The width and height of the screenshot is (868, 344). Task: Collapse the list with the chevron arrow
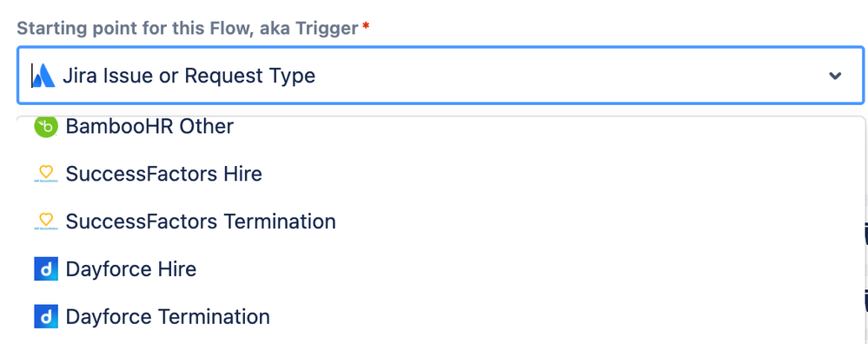835,76
